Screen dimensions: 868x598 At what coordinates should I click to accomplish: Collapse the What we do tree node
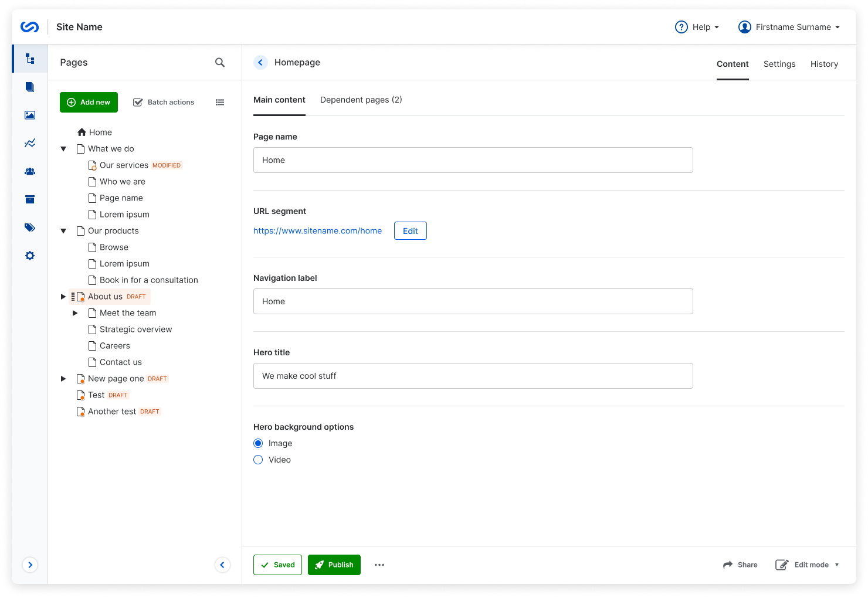click(63, 149)
